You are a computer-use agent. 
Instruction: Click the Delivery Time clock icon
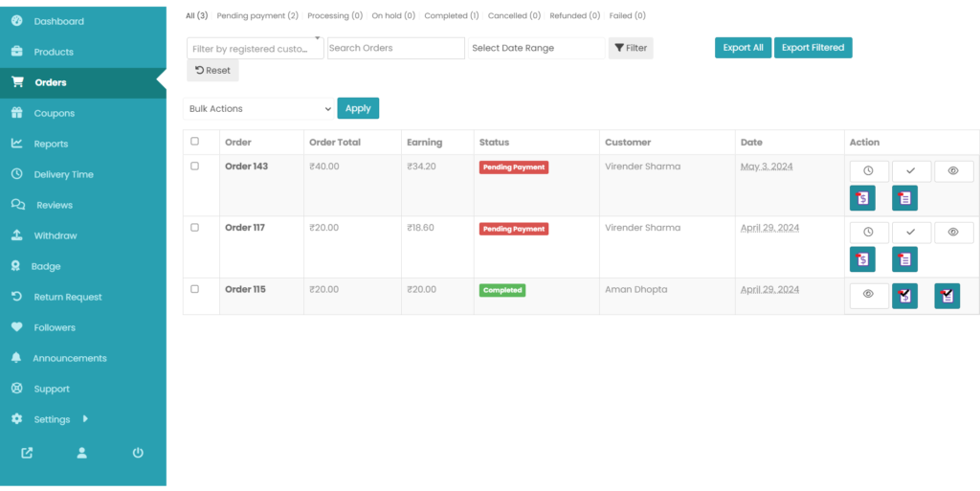point(17,173)
